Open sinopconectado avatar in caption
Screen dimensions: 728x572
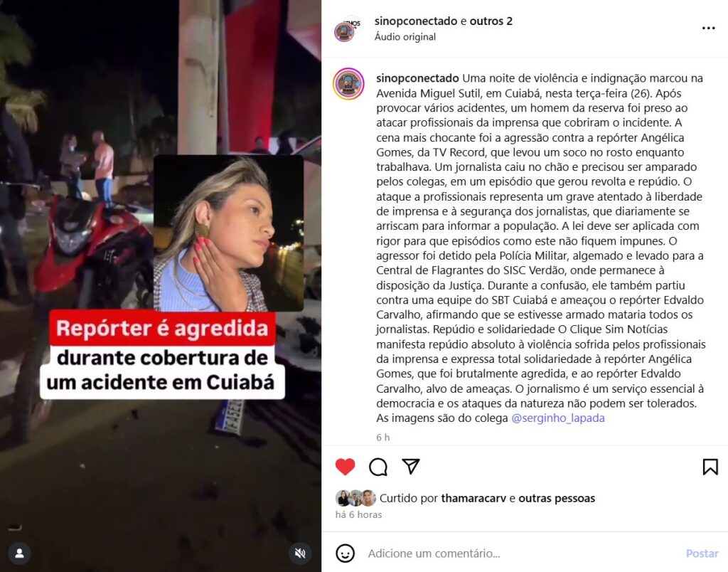click(x=348, y=84)
